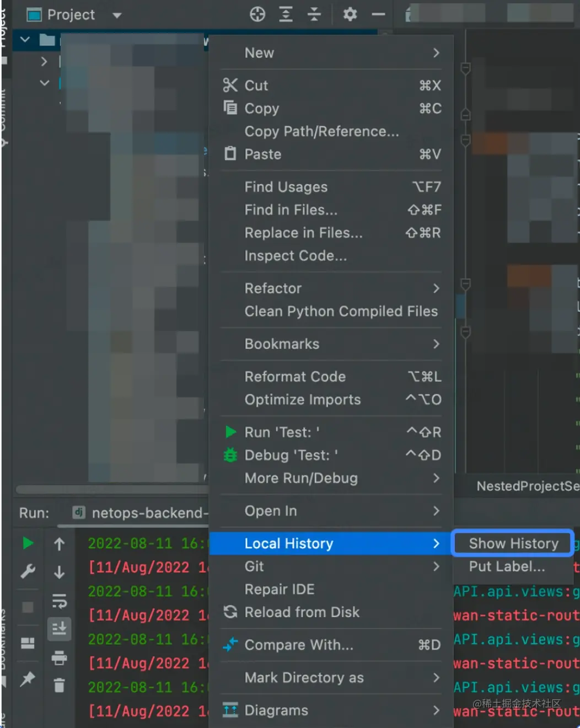Viewport: 580px width, 728px height.
Task: Choose Cut from context menu
Action: 331,85
